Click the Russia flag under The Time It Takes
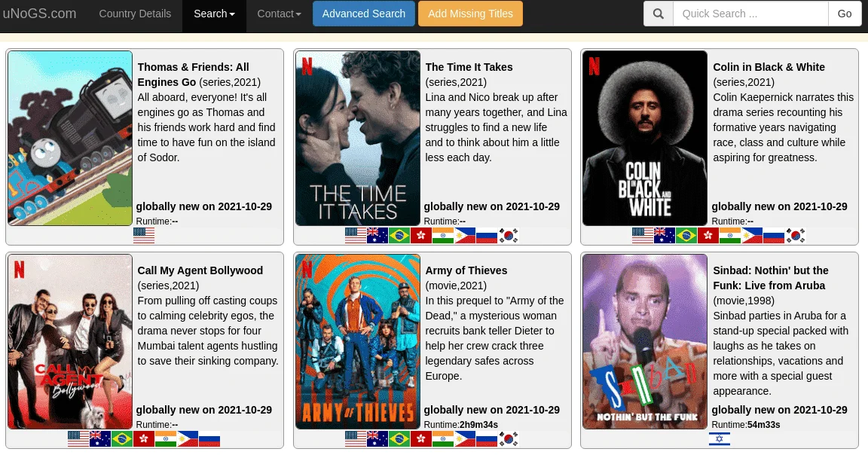The width and height of the screenshot is (868, 455). click(x=487, y=236)
